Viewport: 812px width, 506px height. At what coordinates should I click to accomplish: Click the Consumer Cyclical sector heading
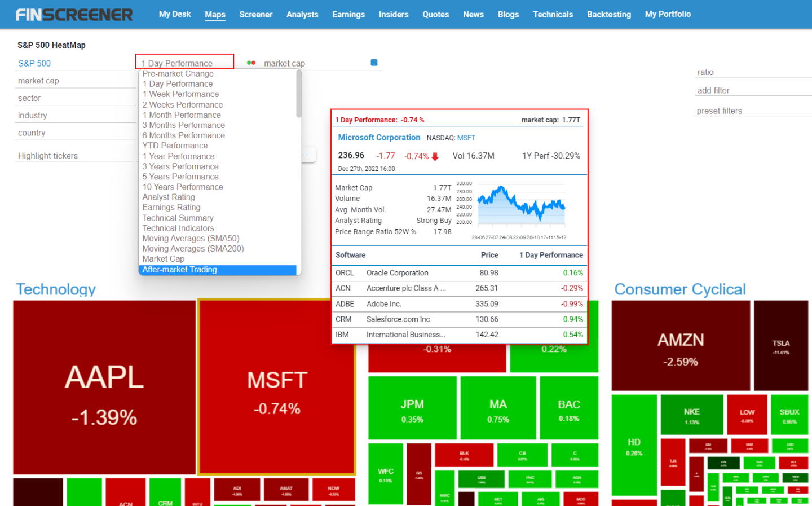[680, 289]
